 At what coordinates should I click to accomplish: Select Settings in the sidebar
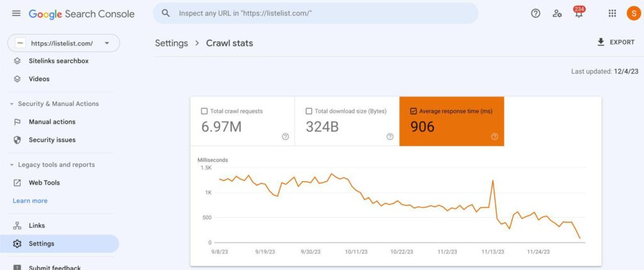tap(60, 244)
